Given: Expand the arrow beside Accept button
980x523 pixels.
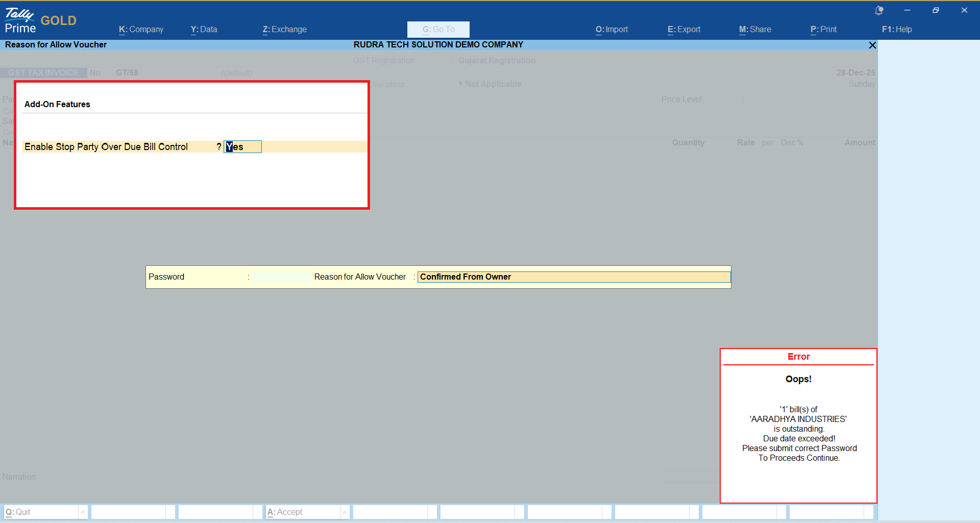Looking at the screenshot, I should click(345, 512).
